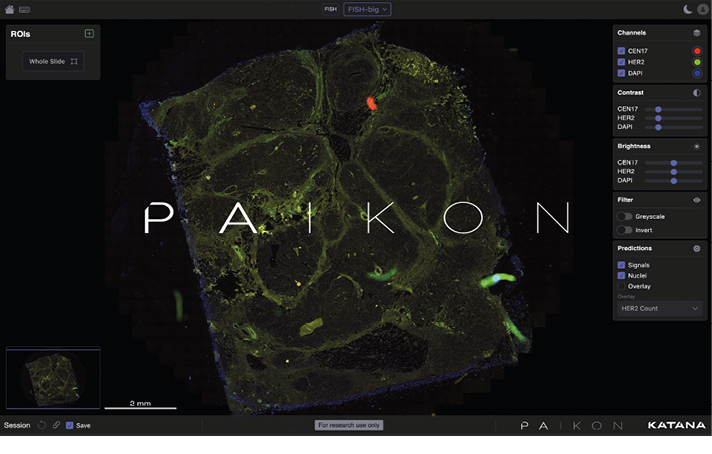Adjust the DAPI brightness slider
Image resolution: width=712 pixels, height=454 pixels.
click(x=673, y=181)
